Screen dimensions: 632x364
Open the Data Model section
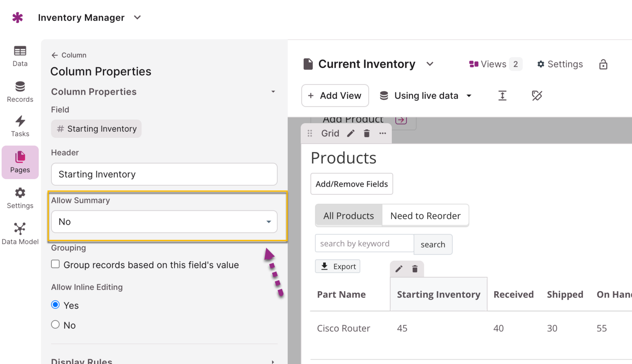pos(20,234)
